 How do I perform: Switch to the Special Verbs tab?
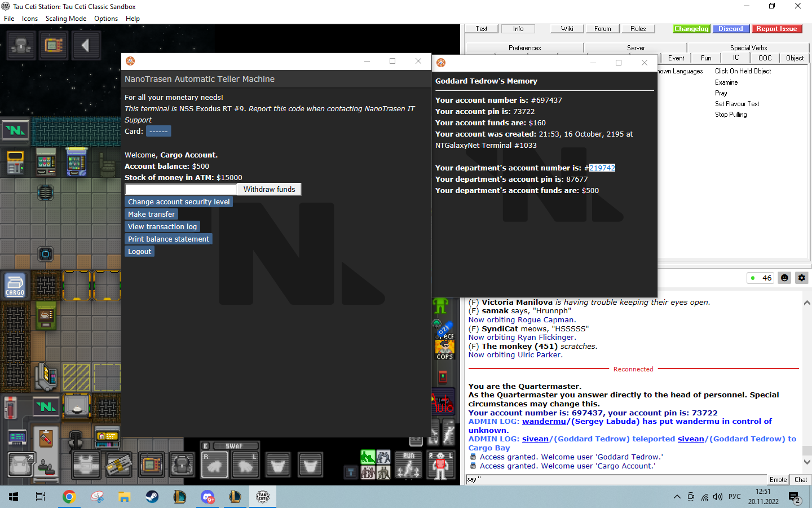(x=748, y=48)
